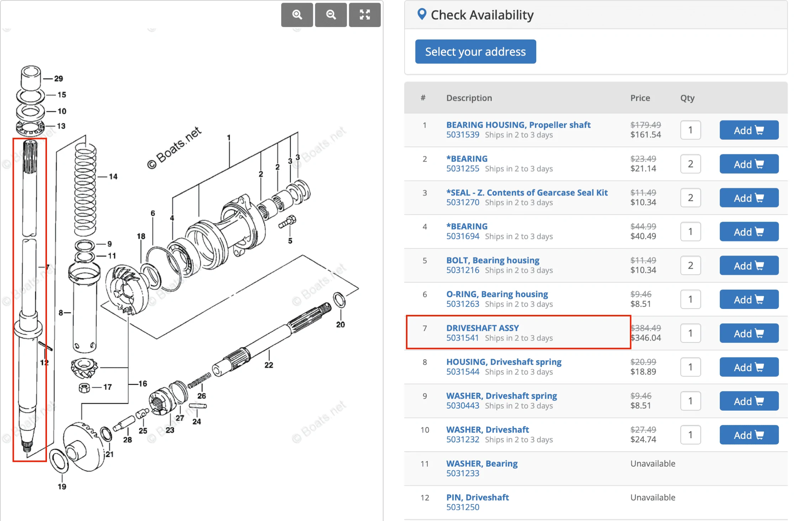Add BEARING HOUSING Propeller shaft to cart
Screen dimensions: 812x521
click(749, 130)
